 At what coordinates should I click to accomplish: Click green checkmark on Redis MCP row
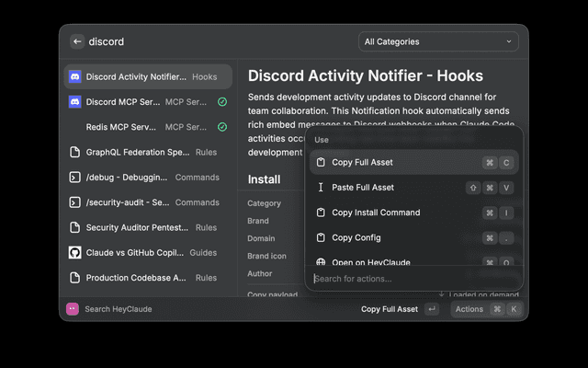click(x=222, y=127)
